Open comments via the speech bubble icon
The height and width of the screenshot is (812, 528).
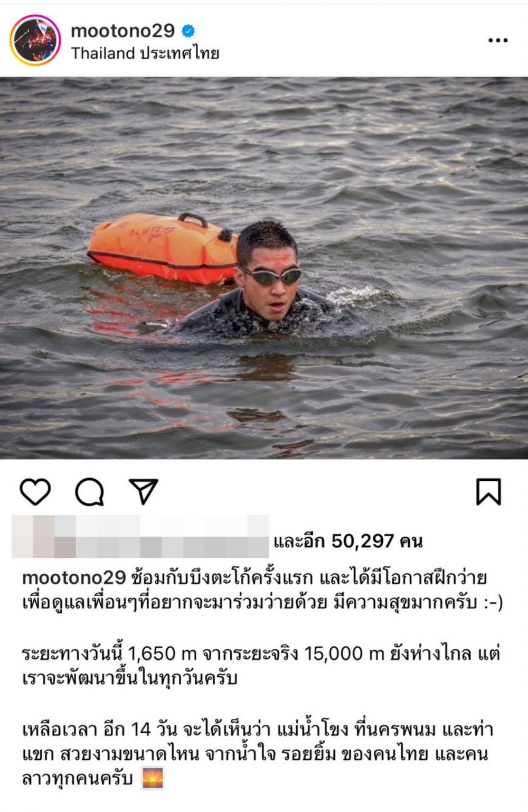89,492
